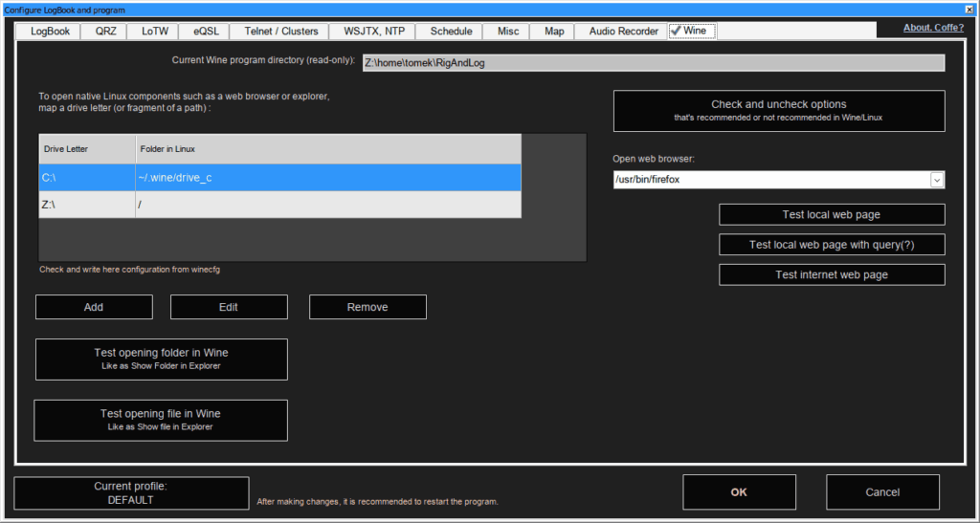
Task: Click the checkmark icon on Wine tab
Action: [x=676, y=31]
